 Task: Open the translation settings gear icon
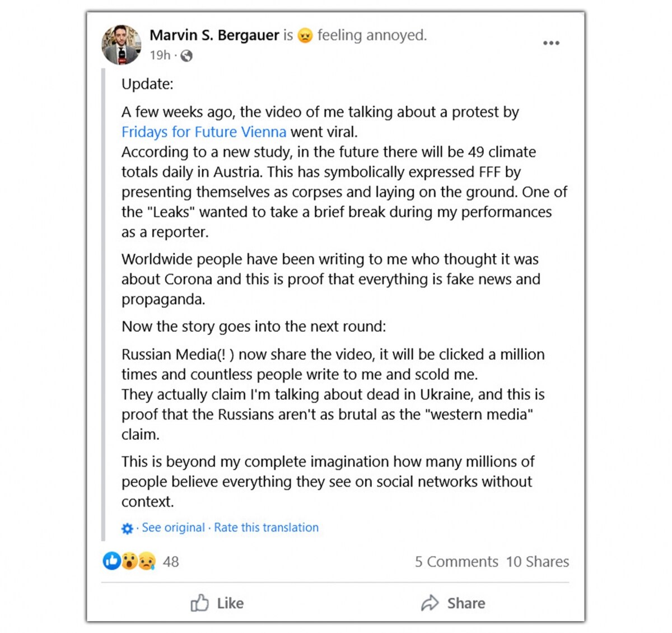click(128, 528)
